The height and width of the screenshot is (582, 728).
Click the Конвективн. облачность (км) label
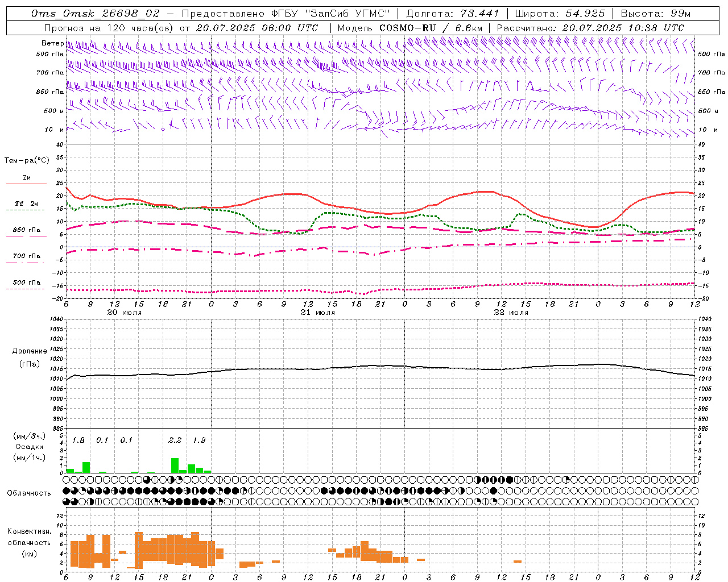click(x=29, y=542)
